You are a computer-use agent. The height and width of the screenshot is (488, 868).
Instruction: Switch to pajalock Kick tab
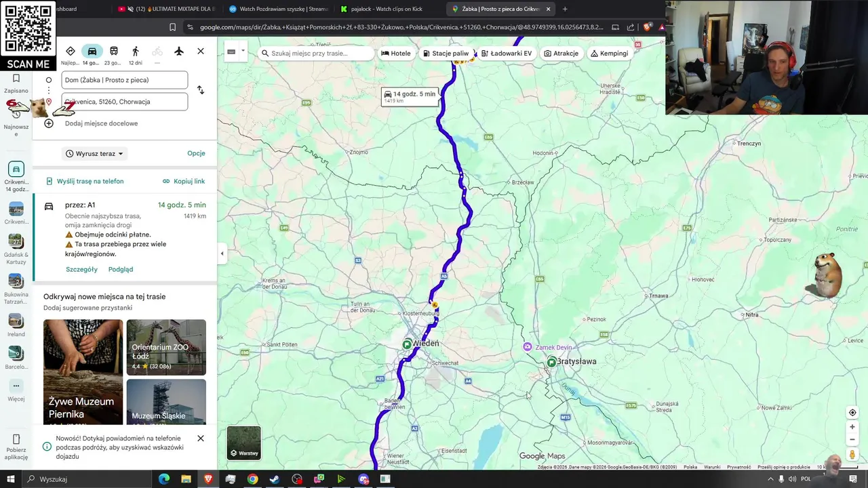[x=389, y=9]
